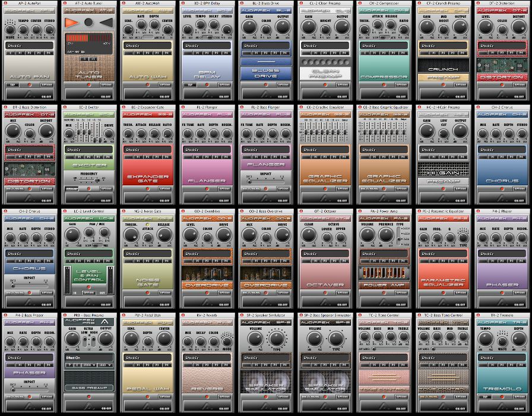Select preset P2 on CL-2 Clean Preamp
Viewport: 532px width, 416px height.
[x=325, y=53]
